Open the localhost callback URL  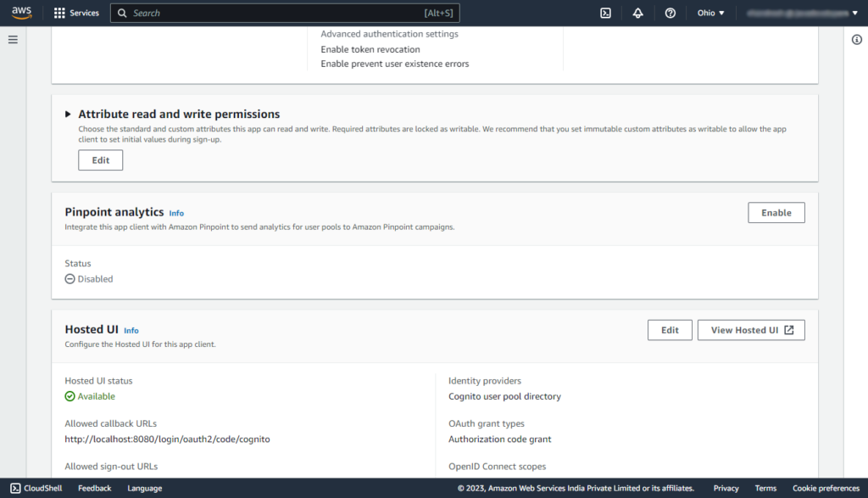[166, 439]
